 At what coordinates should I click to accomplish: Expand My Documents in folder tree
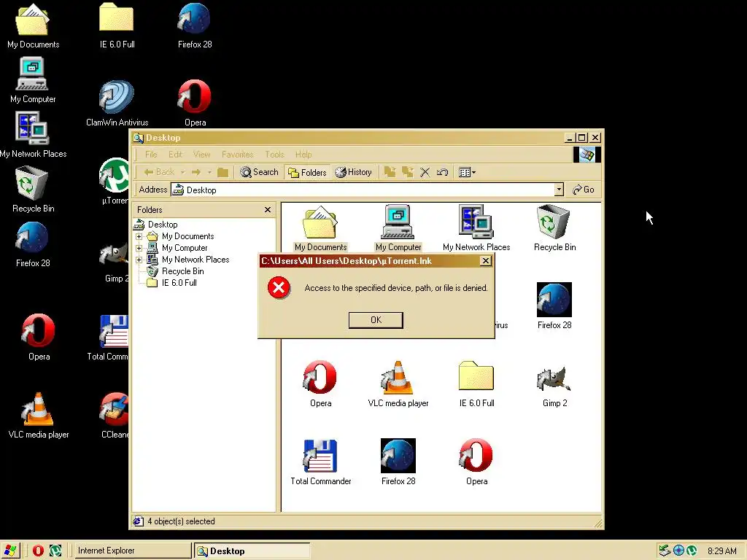coord(139,236)
